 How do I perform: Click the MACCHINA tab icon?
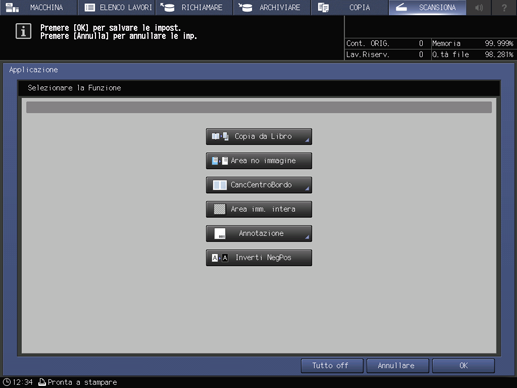12,7
